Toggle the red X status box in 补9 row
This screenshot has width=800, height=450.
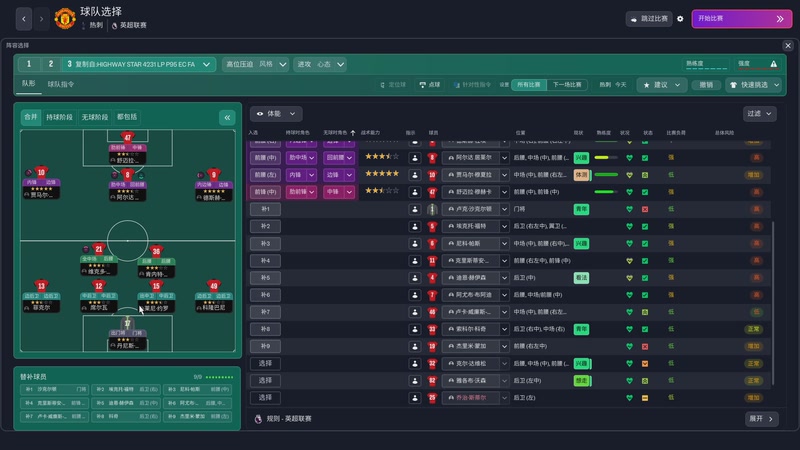pos(645,346)
